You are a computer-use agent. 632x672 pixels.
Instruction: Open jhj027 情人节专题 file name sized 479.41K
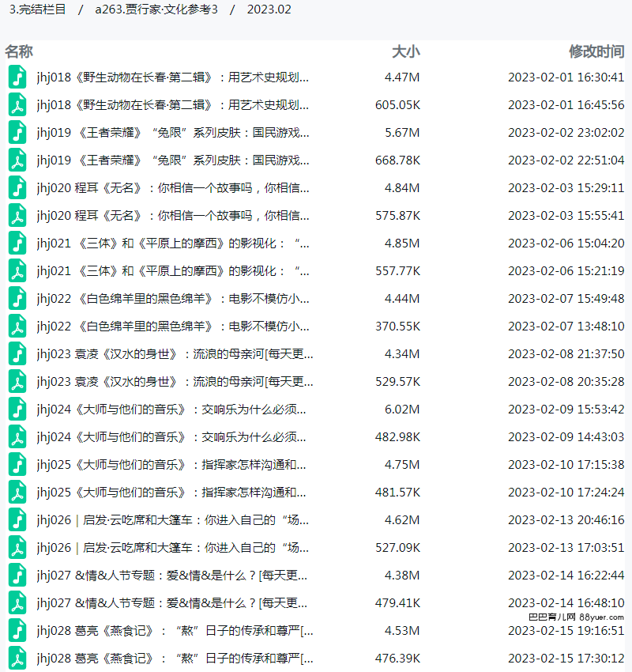(x=172, y=603)
